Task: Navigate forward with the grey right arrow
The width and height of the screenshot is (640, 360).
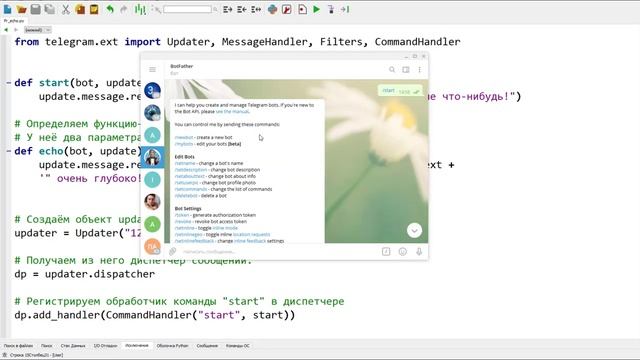Action: tap(16, 30)
